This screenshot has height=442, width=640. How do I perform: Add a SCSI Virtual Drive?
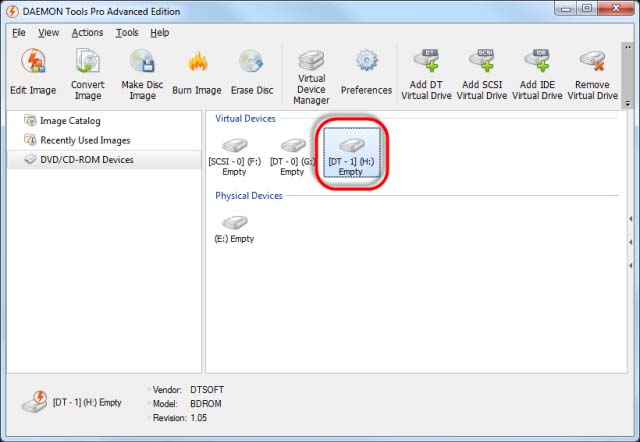482,74
